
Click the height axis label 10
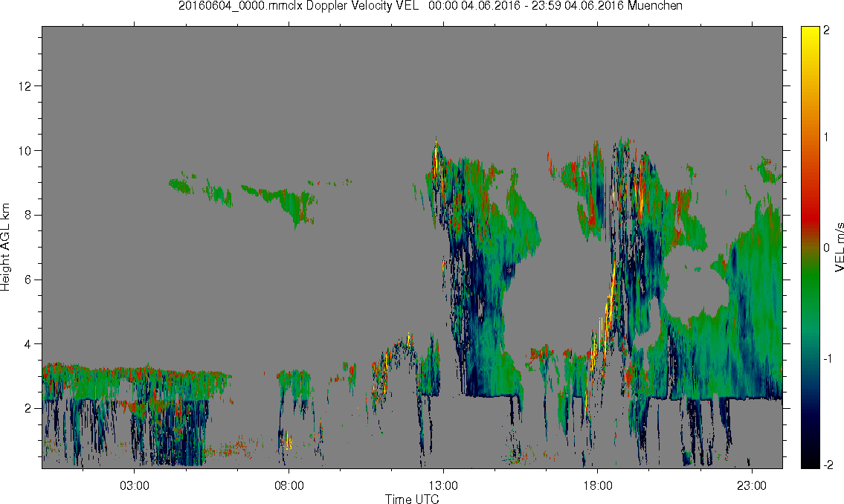24,151
